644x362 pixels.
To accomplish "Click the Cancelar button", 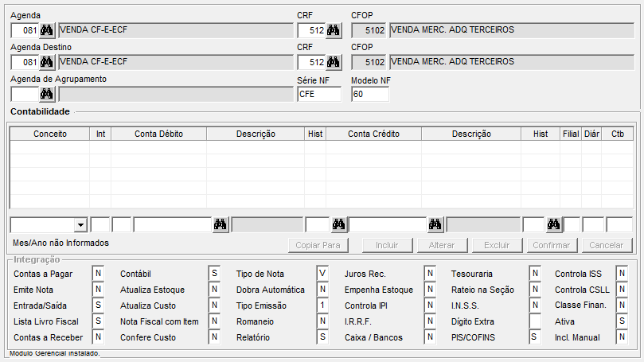I will [606, 245].
